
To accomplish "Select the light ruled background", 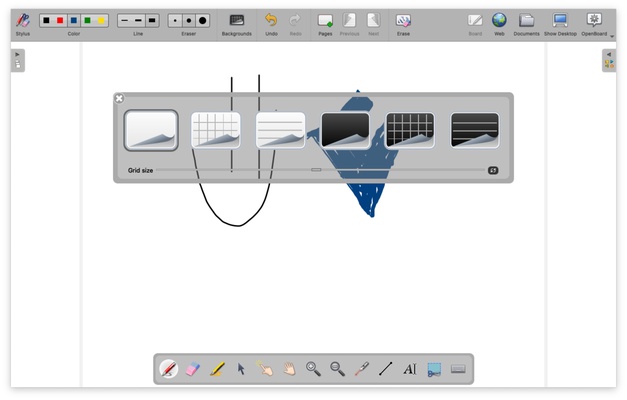I will 281,130.
